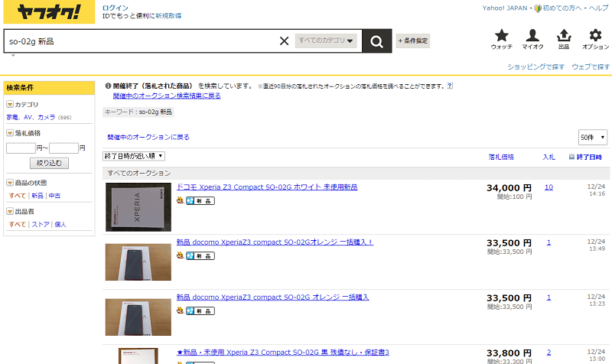The height and width of the screenshot is (364, 612).
Task: Click the minimum price input field
Action: 21,148
